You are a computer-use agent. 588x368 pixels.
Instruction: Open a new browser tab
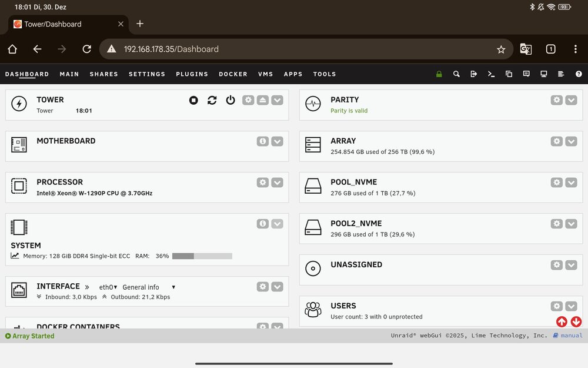coord(140,24)
